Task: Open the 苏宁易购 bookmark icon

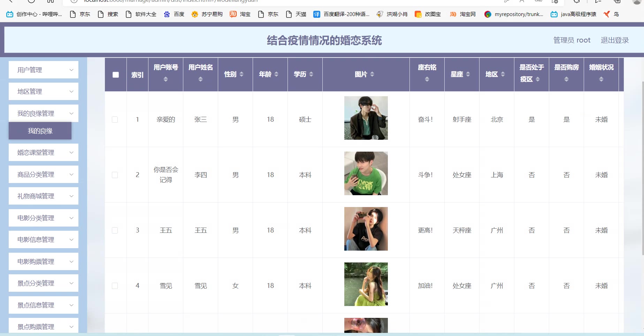Action: click(195, 14)
